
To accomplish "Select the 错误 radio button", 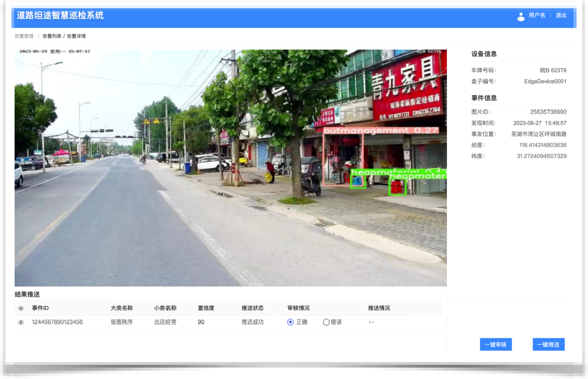I will coord(326,322).
